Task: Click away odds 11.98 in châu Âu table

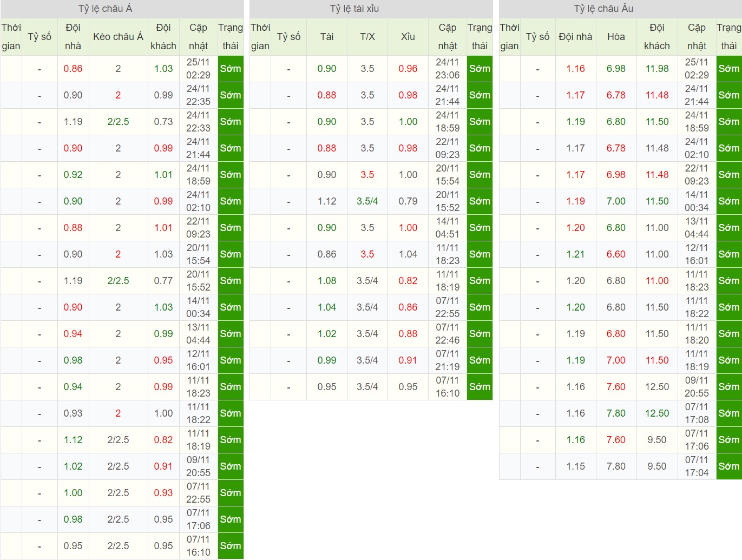Action: (x=657, y=69)
